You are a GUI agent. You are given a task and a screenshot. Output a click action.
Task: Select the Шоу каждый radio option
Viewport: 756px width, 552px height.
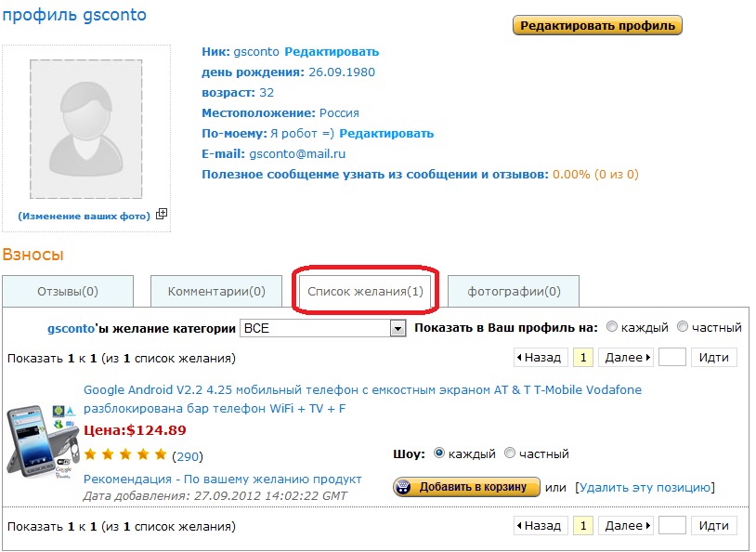click(x=438, y=453)
